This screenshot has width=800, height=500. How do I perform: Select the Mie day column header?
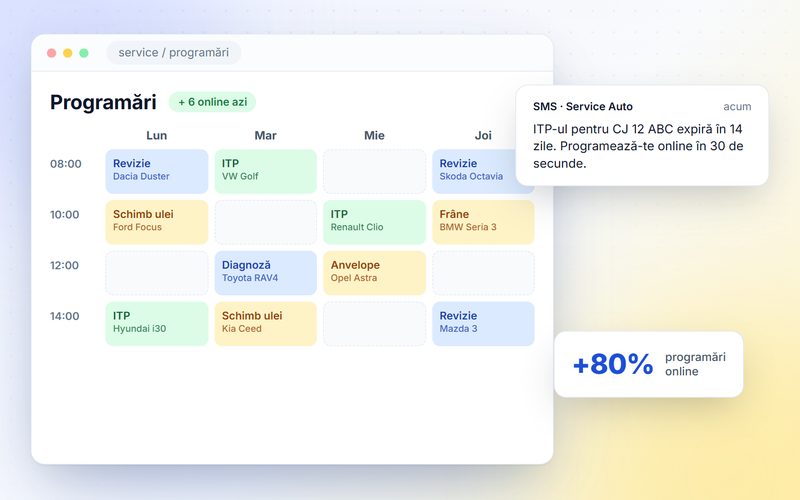pyautogui.click(x=374, y=135)
